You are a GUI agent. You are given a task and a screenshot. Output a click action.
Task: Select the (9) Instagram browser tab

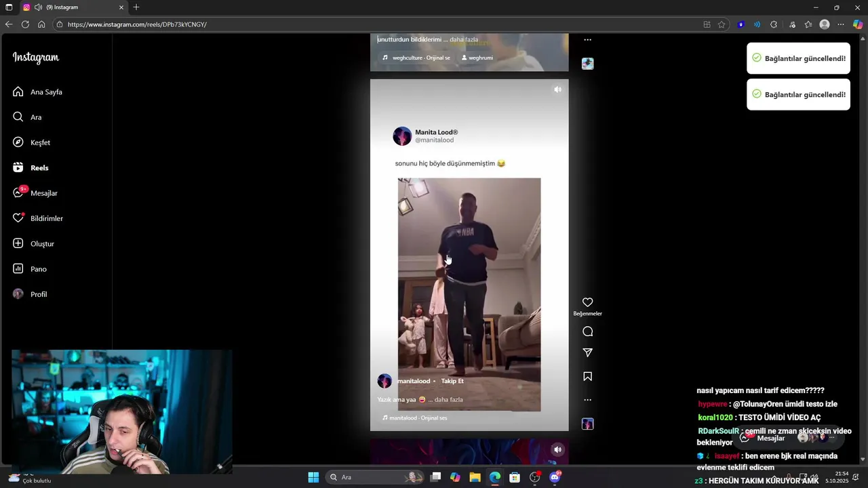point(73,7)
